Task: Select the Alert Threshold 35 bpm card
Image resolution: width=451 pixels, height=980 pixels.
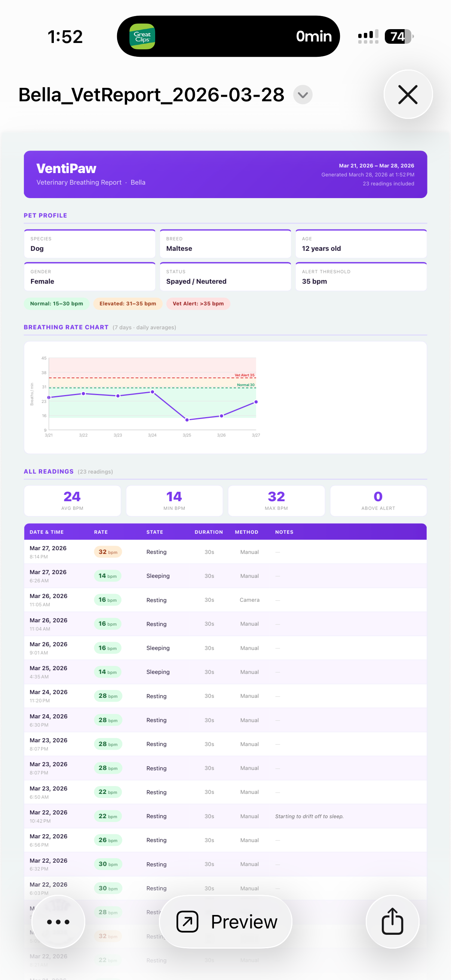Action: (361, 277)
